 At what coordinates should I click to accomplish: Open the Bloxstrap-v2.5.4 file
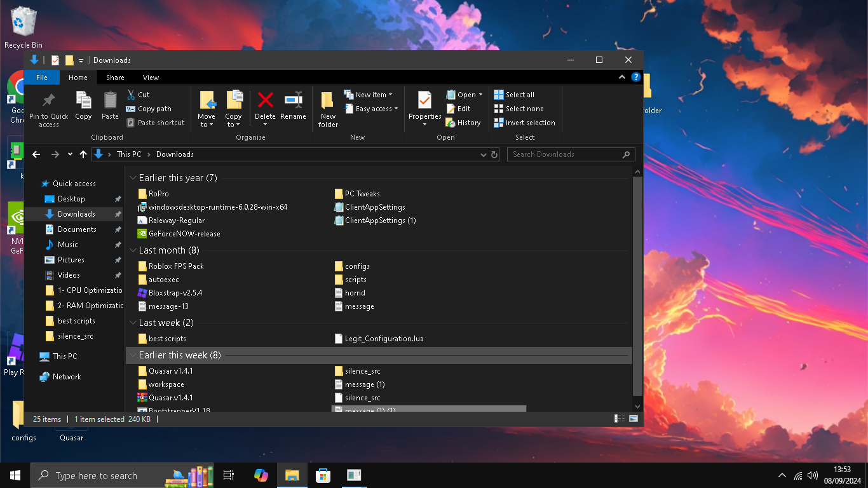(175, 293)
